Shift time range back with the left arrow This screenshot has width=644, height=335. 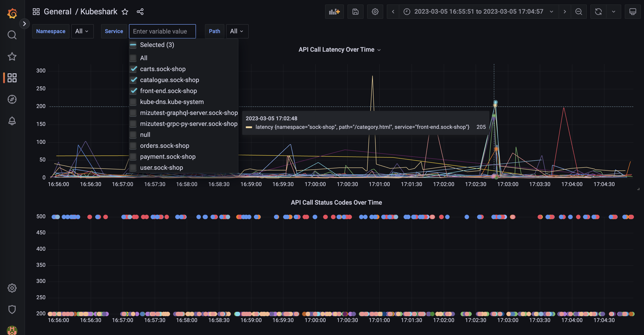(393, 11)
